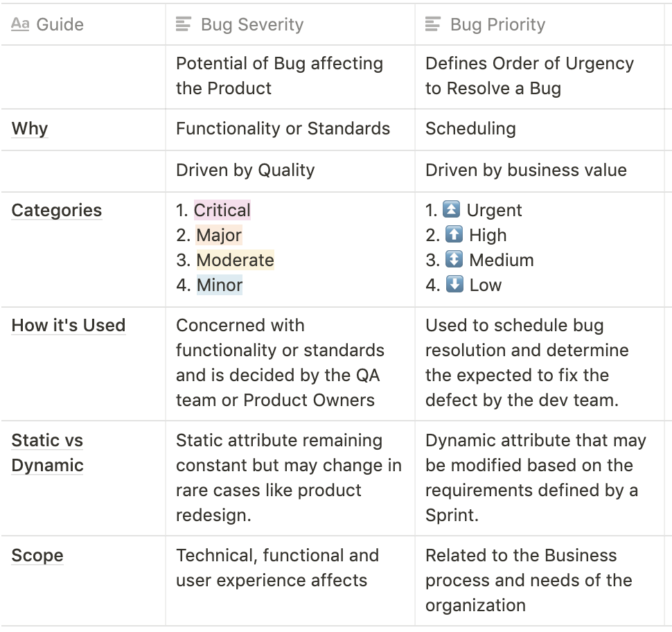The height and width of the screenshot is (632, 672).
Task: Click the yellow highlighted Moderate text
Action: 236,260
